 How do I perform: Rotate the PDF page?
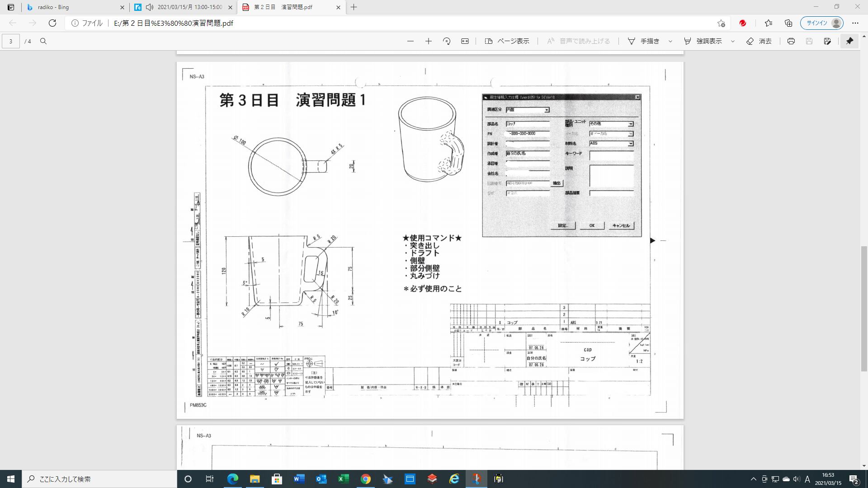coord(447,41)
